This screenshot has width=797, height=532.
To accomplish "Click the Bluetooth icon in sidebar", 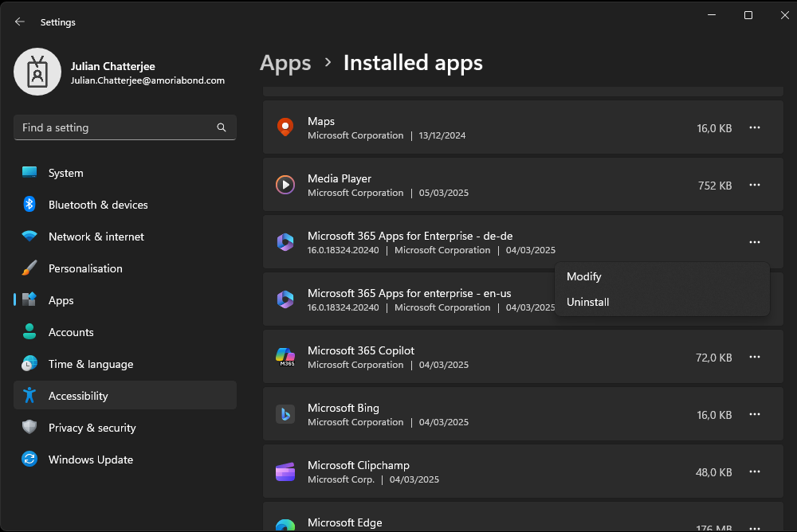I will point(29,204).
